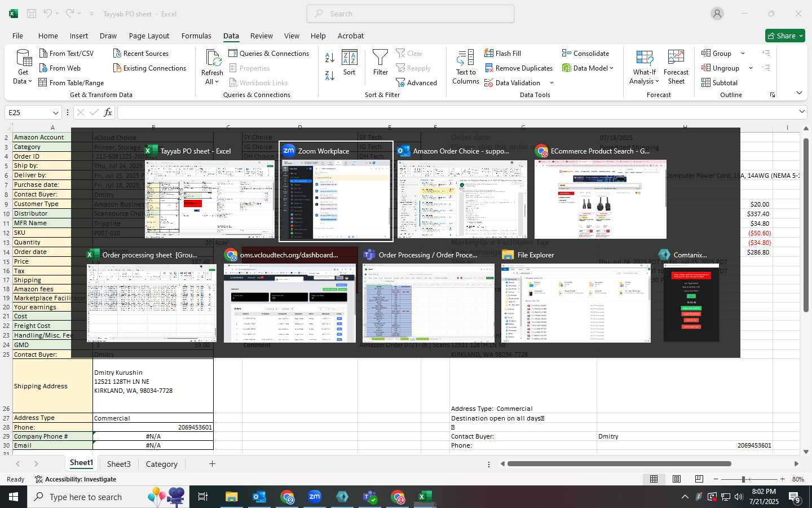
Task: Apply Flash Fill
Action: pyautogui.click(x=502, y=53)
